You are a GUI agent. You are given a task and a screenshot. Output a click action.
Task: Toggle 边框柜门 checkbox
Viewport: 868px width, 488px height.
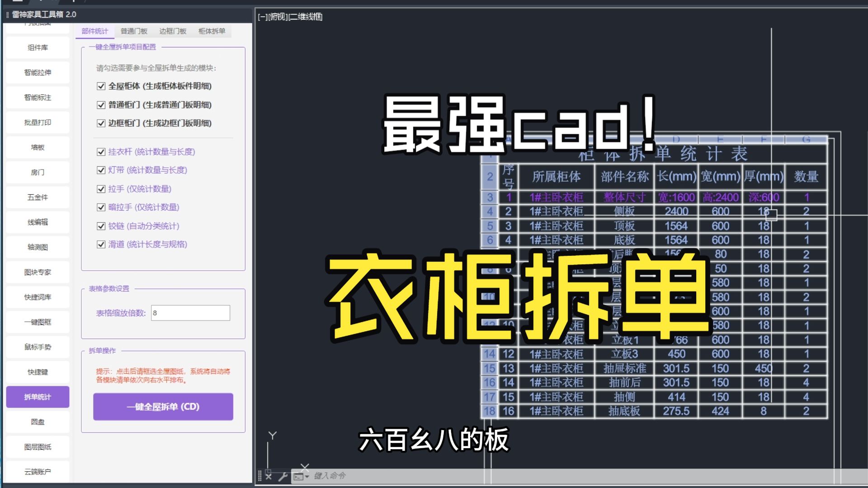[101, 123]
